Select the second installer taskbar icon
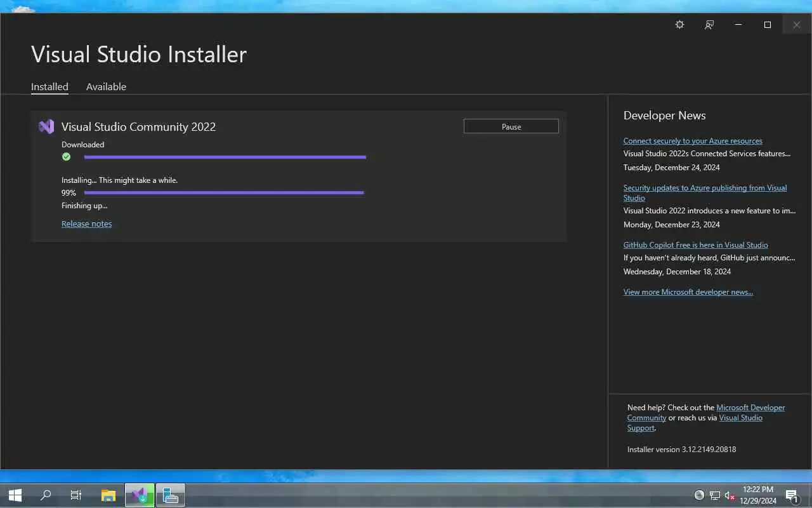This screenshot has width=812, height=508. (x=170, y=495)
